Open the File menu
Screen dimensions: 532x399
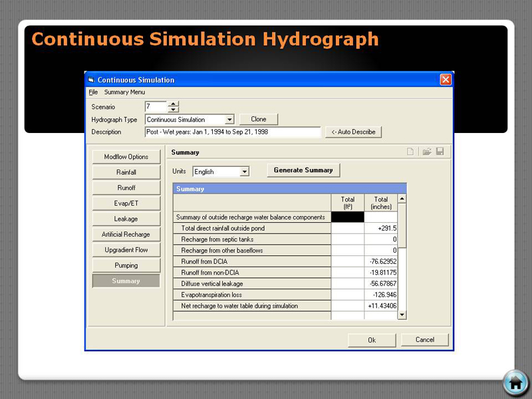(93, 92)
